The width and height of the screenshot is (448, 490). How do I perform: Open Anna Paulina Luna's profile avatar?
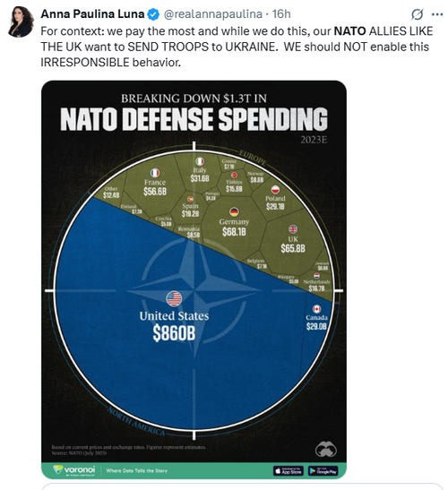point(21,21)
